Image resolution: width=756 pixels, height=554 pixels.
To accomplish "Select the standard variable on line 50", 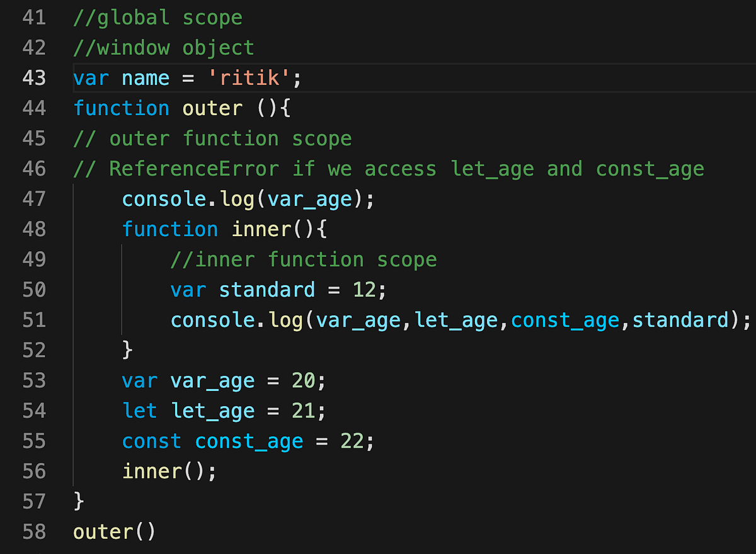I will point(267,290).
